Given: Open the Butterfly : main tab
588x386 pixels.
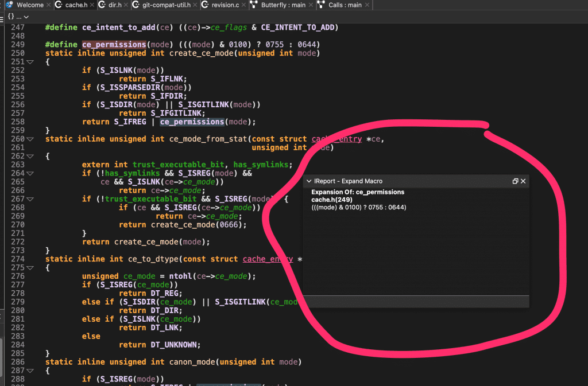Looking at the screenshot, I should coord(282,5).
